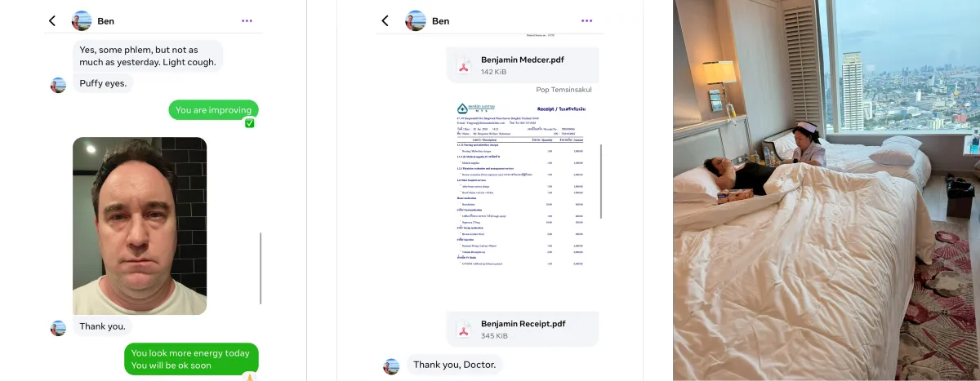
Task: Click the green checkmark reaction under message
Action: pyautogui.click(x=250, y=123)
